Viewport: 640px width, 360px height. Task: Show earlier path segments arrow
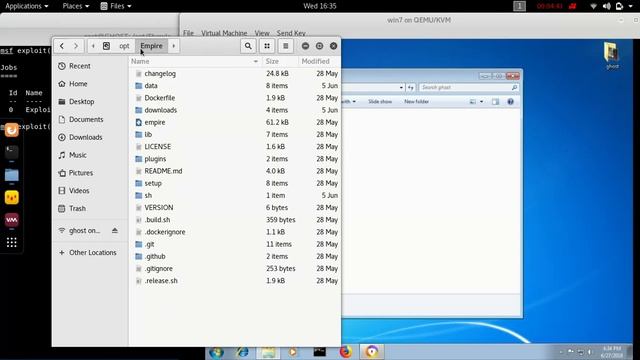click(93, 46)
